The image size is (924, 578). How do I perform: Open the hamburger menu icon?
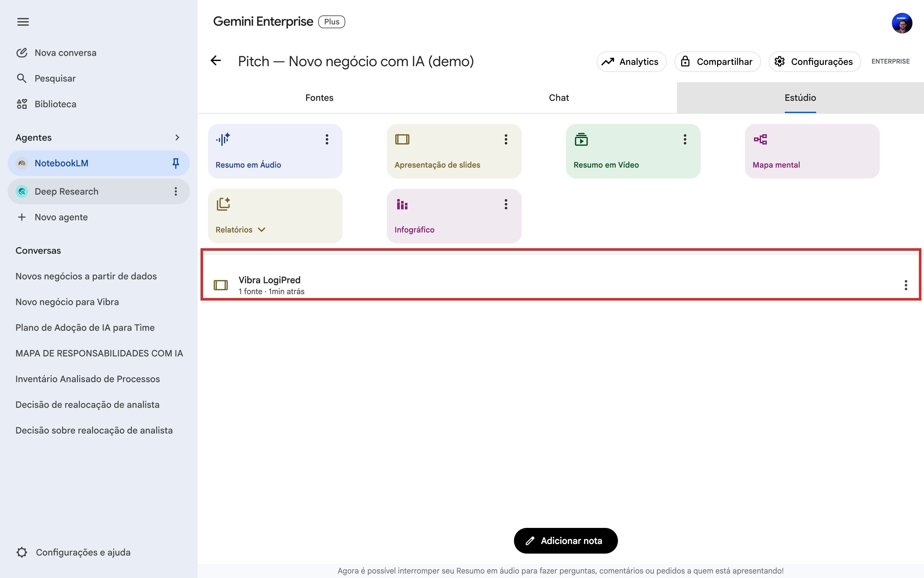coord(23,22)
